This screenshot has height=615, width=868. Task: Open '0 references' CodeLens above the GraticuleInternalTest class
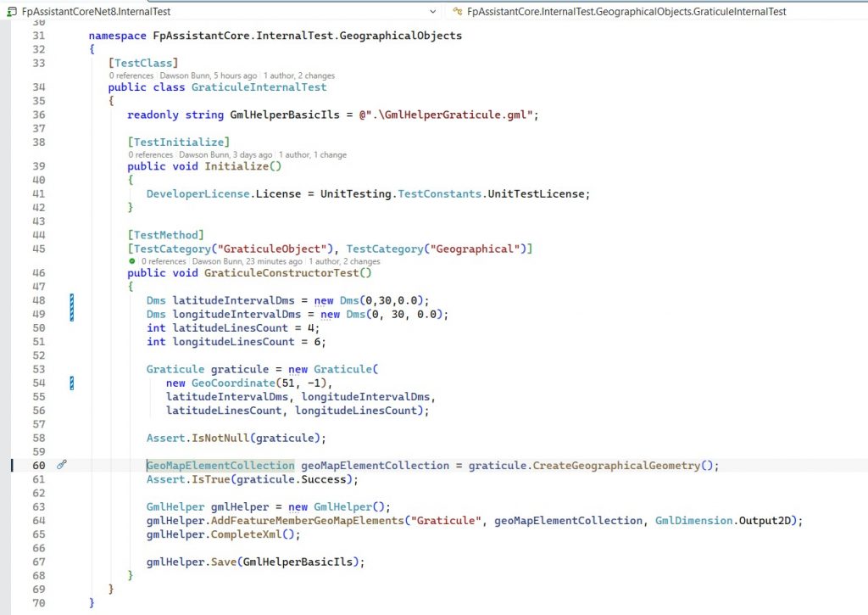[132, 75]
